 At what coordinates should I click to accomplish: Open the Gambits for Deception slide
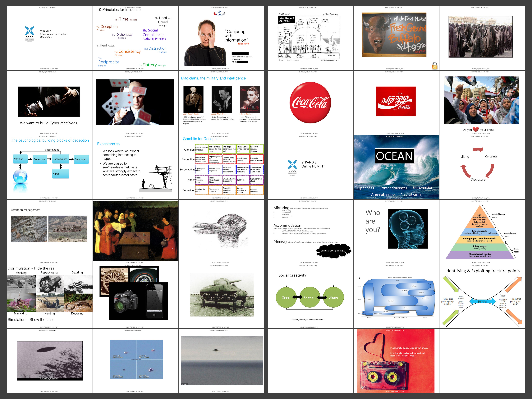coord(222,167)
